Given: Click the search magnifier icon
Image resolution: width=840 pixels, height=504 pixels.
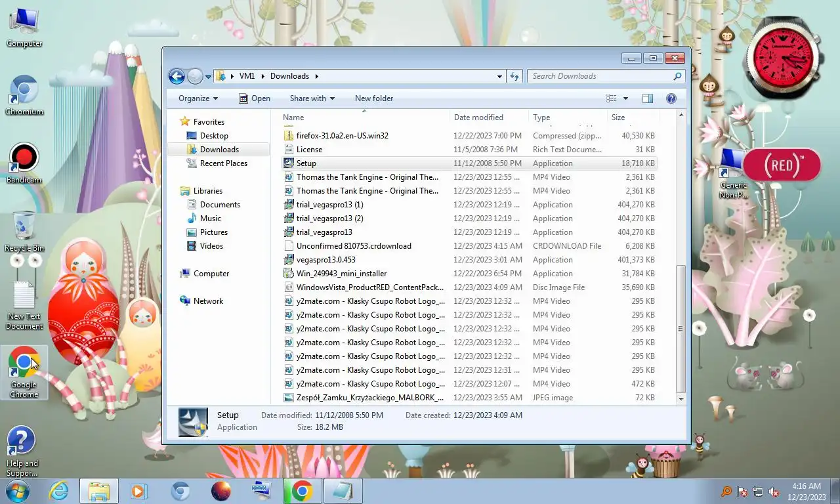Looking at the screenshot, I should tap(678, 76).
